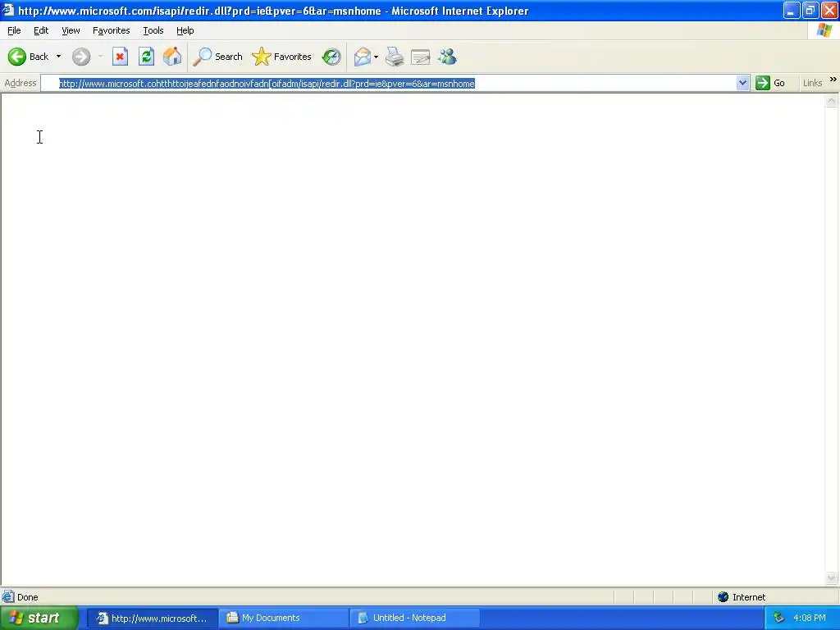
Task: Switch to Untitled - Notepad taskbar button
Action: [x=414, y=619]
